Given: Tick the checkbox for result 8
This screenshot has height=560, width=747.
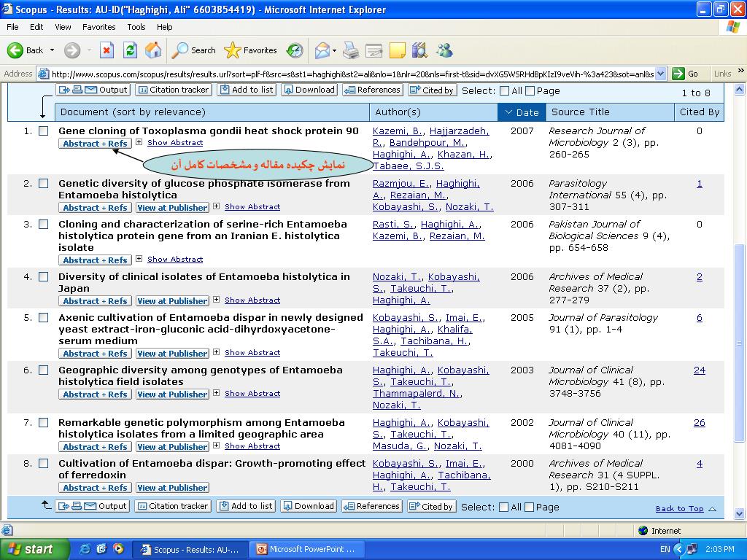Looking at the screenshot, I should click(x=43, y=463).
